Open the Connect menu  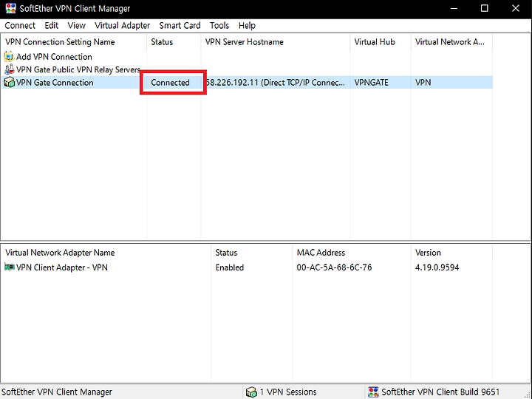point(20,25)
